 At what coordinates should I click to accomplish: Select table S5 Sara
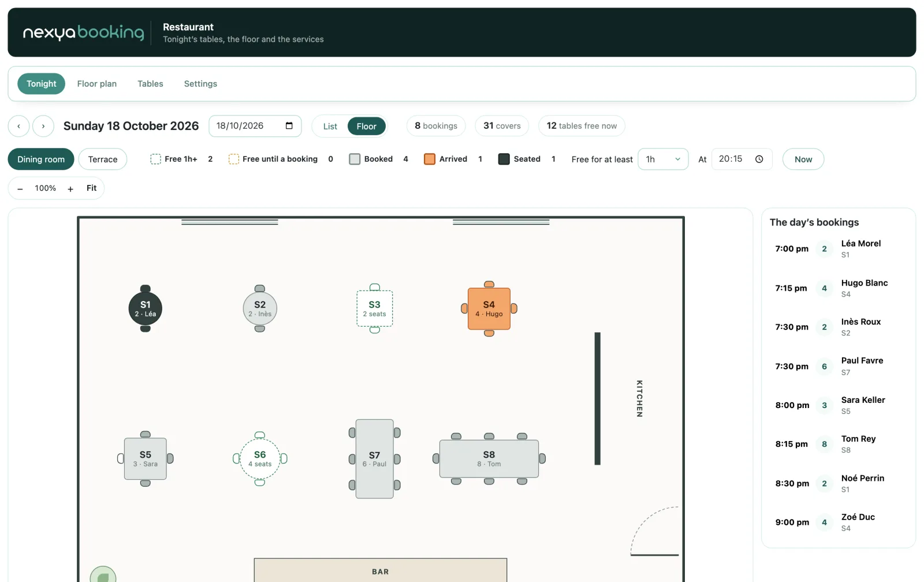point(146,459)
